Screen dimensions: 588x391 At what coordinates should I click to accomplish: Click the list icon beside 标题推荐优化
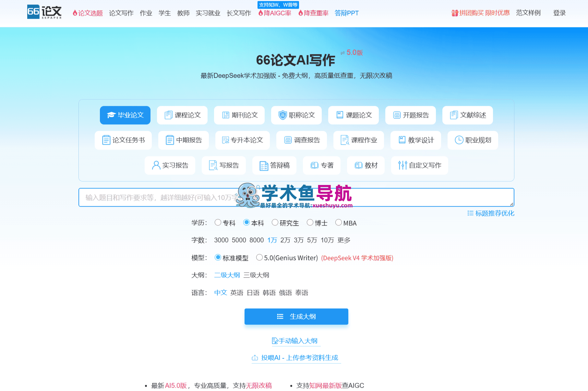click(470, 213)
